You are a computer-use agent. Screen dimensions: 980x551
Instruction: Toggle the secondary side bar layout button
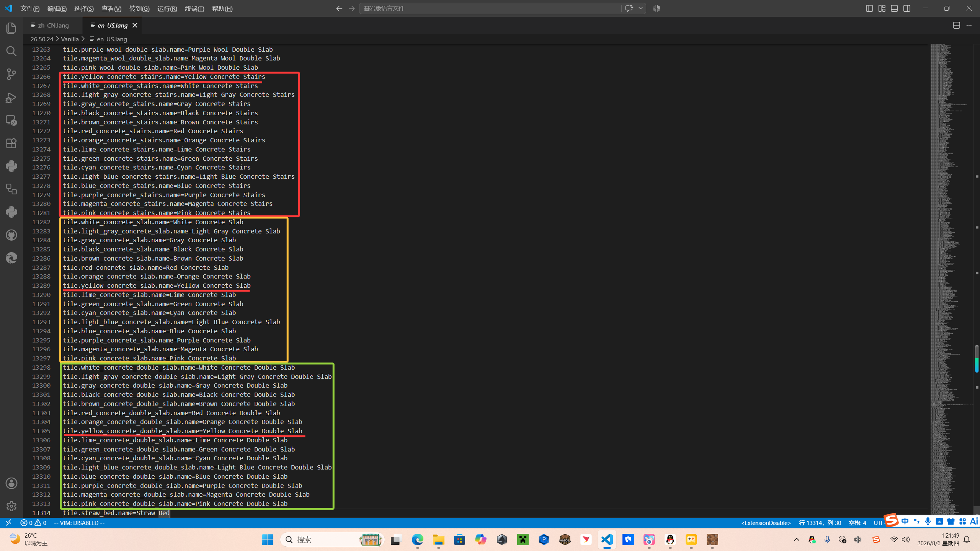point(907,8)
